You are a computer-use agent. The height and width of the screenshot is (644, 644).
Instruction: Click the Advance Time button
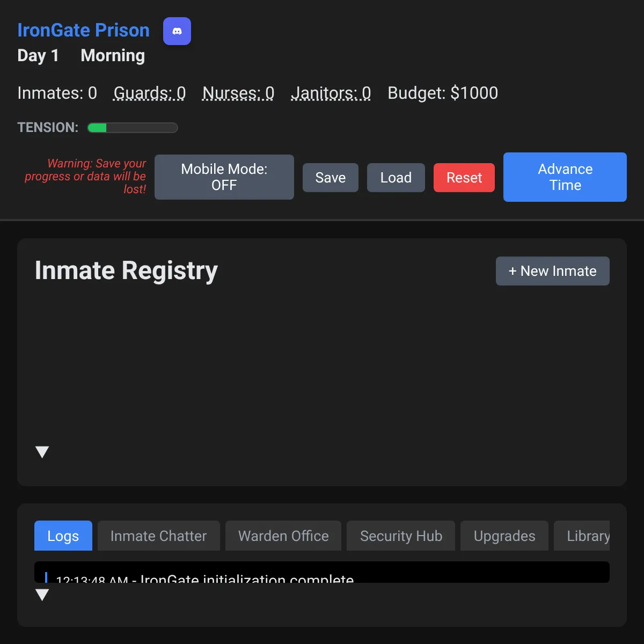coord(565,177)
